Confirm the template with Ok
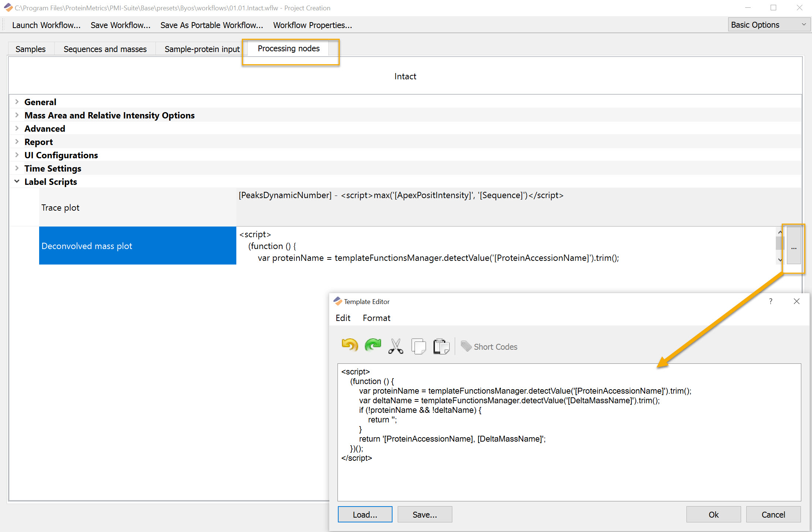 (713, 515)
